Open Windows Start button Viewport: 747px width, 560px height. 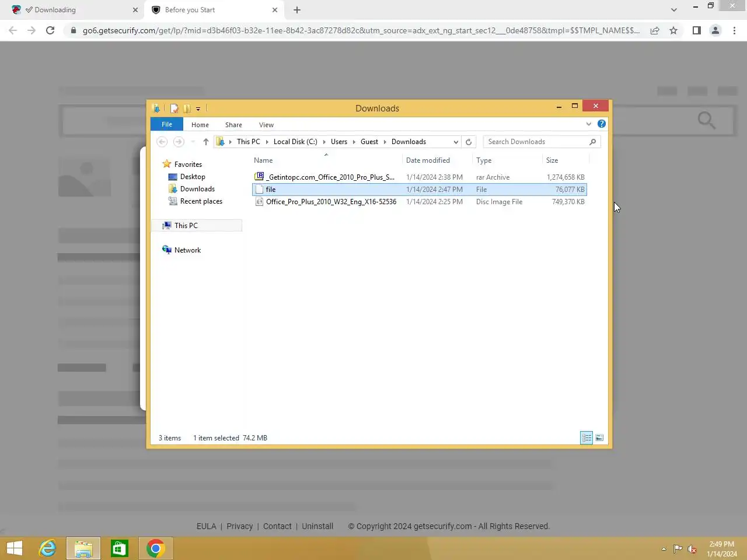pos(15,548)
